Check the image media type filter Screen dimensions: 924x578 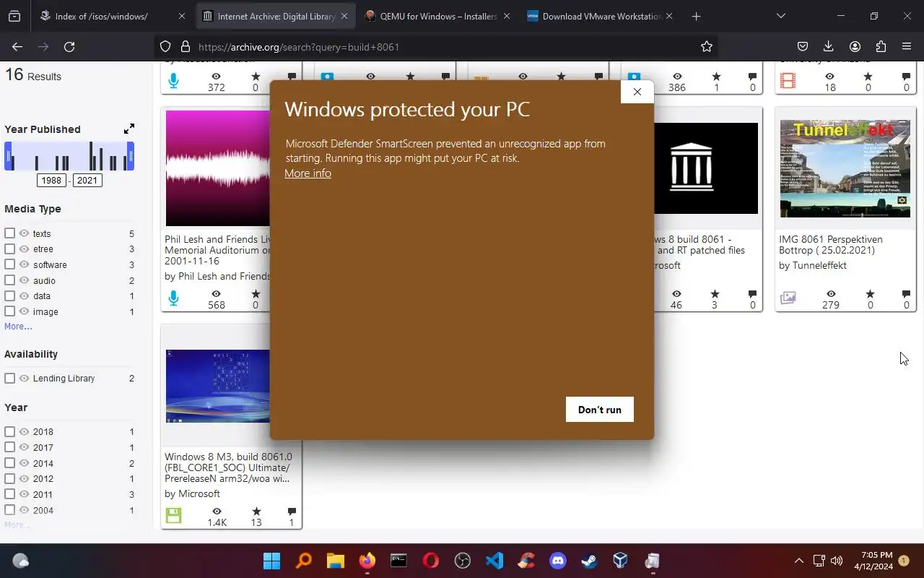click(9, 311)
